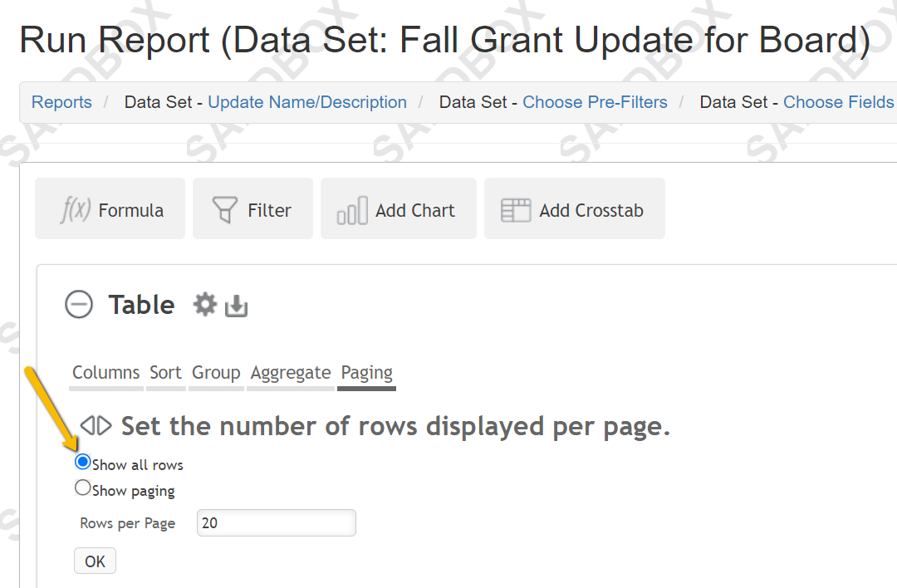Click the paging arrows icon beside heading

click(x=96, y=425)
